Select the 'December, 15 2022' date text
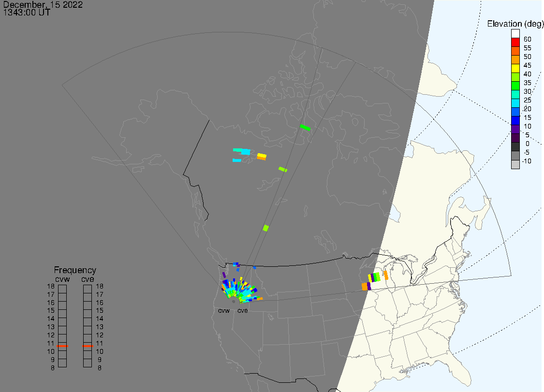544x392 pixels. [43, 4]
